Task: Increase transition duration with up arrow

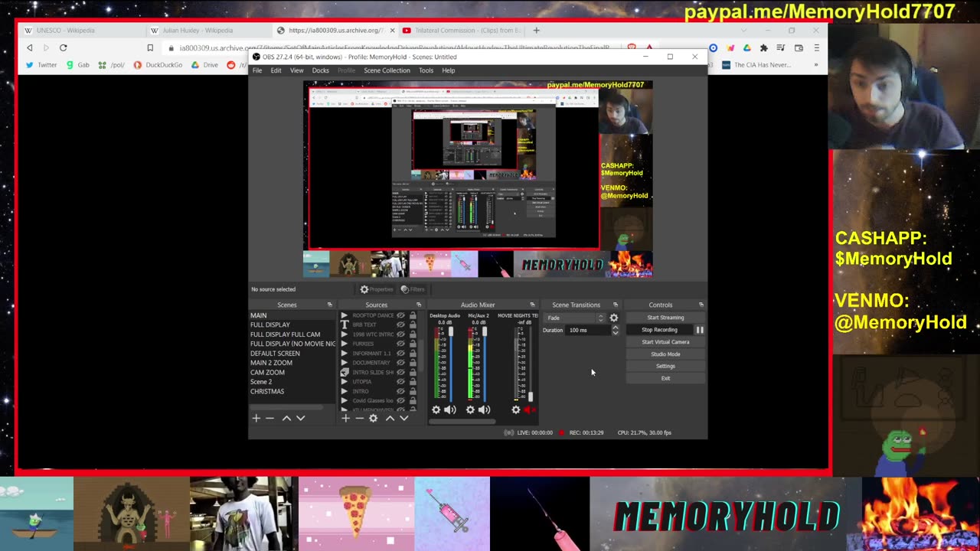Action: [615, 328]
